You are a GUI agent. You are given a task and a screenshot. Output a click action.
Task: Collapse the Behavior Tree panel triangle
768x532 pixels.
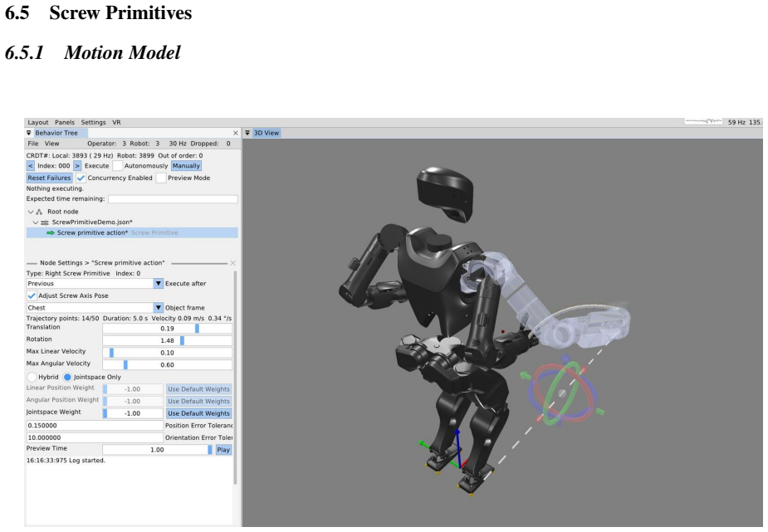coord(29,133)
